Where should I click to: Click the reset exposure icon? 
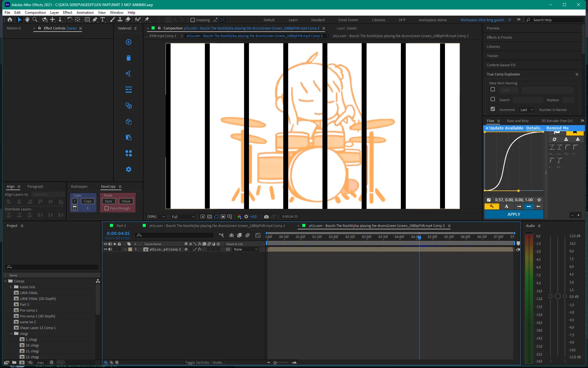pos(246,217)
